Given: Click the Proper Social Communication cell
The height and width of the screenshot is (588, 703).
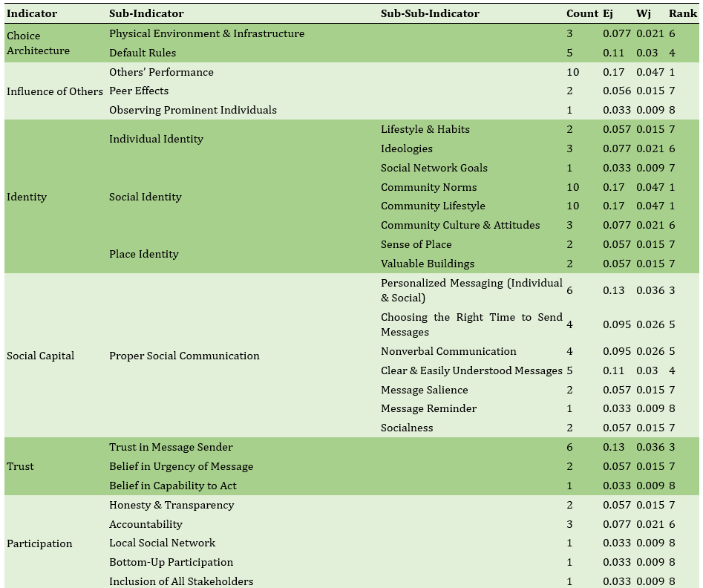Looking at the screenshot, I should [x=184, y=356].
